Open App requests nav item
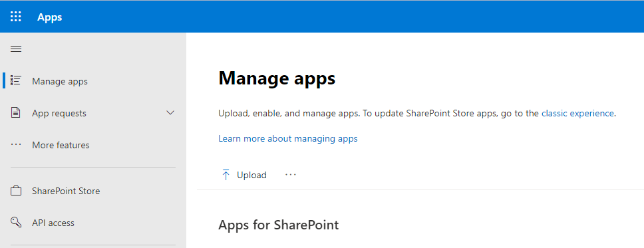The height and width of the screenshot is (248, 644). 59,113
